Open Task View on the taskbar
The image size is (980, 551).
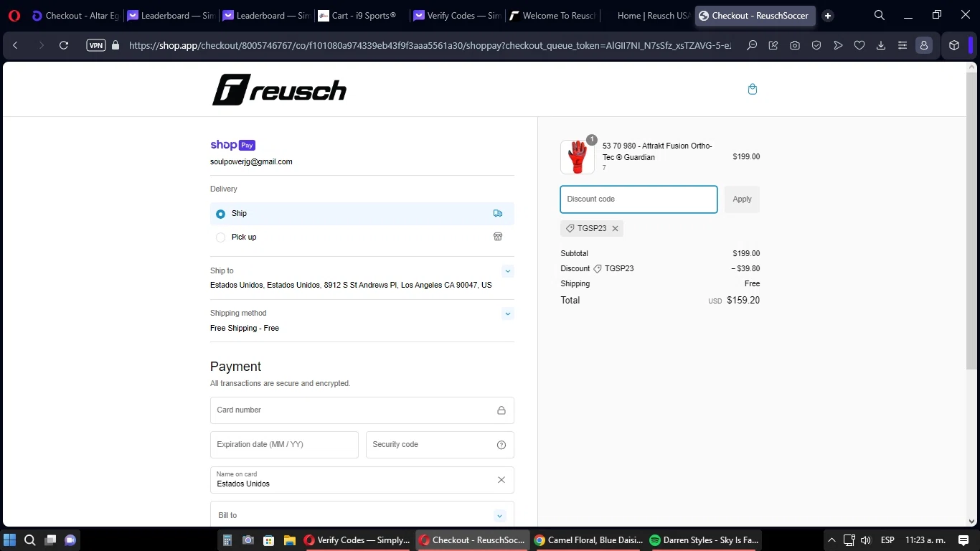pyautogui.click(x=50, y=540)
